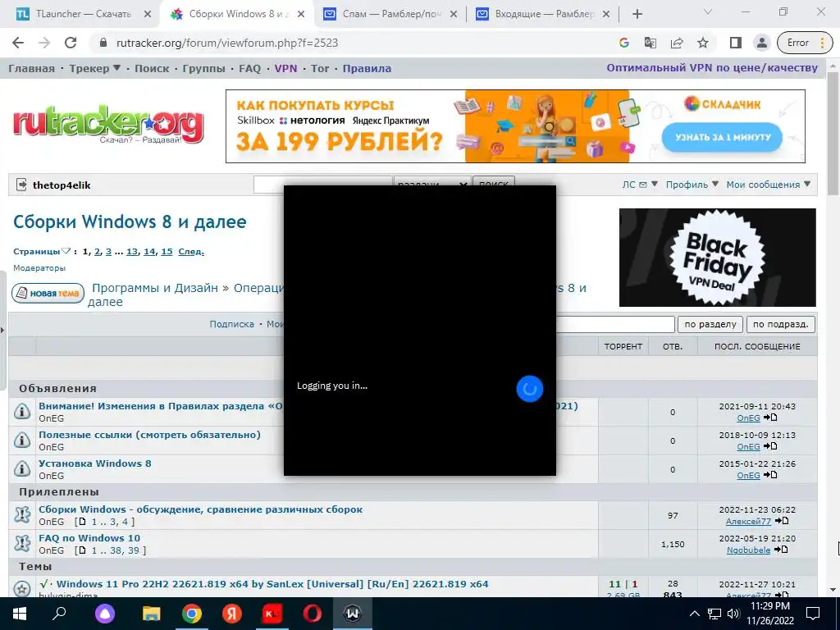Open the Black Friday VPN Deal banner
The width and height of the screenshot is (840, 630).
(717, 258)
